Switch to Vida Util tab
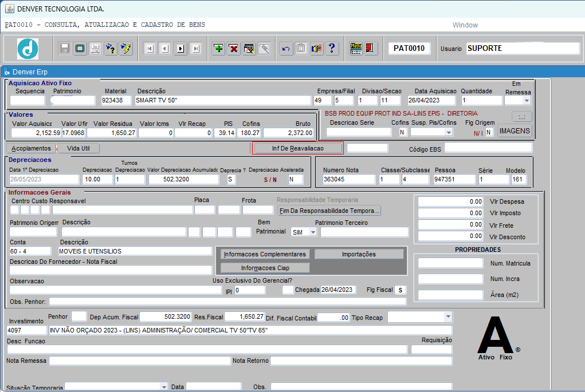 coord(78,148)
